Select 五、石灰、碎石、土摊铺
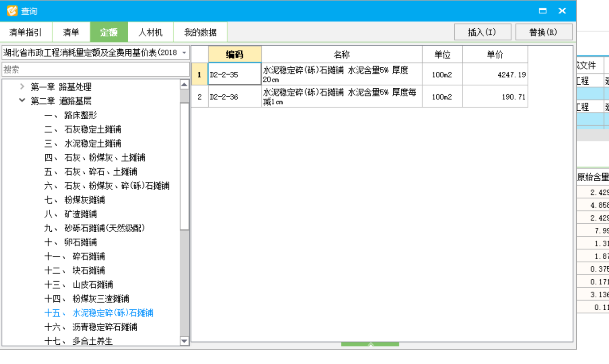 coord(91,172)
